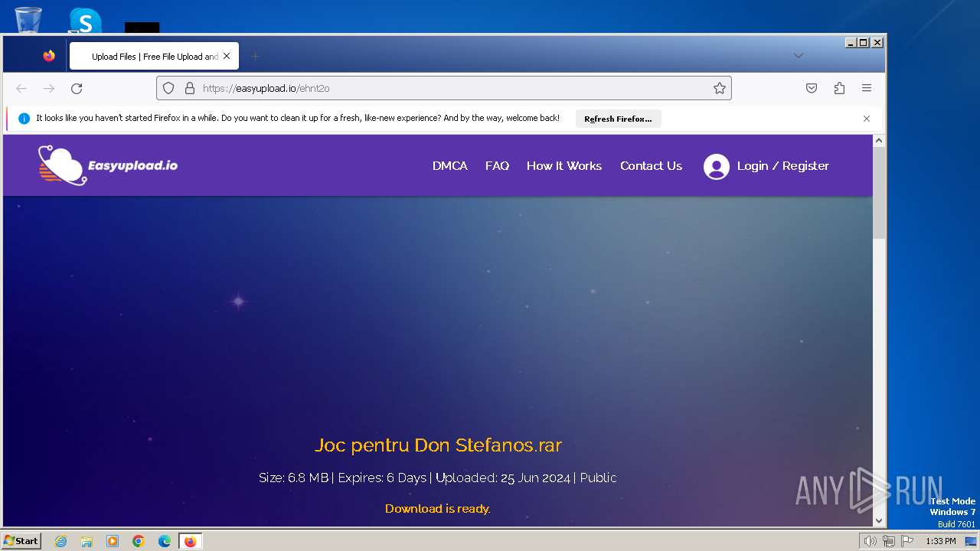Viewport: 980px width, 551px height.
Task: View site security padlock icon
Action: click(190, 88)
